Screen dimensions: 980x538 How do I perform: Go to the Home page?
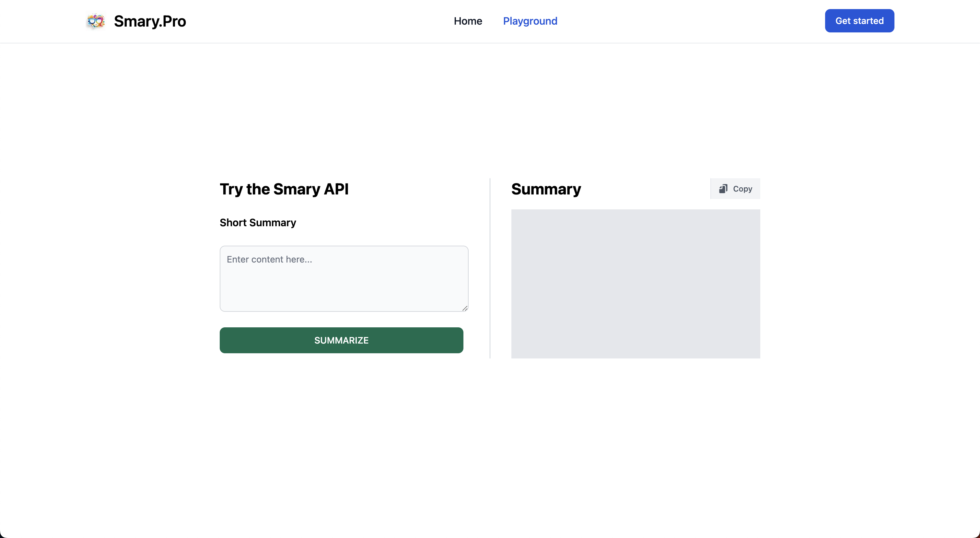(x=468, y=21)
